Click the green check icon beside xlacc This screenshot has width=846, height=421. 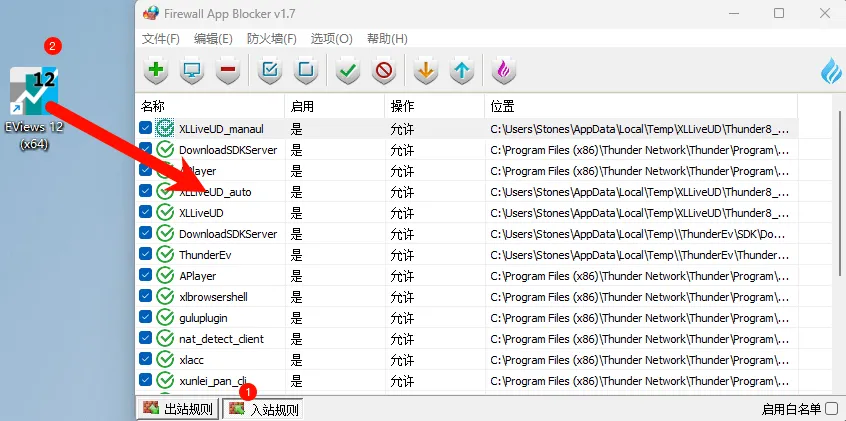click(165, 360)
